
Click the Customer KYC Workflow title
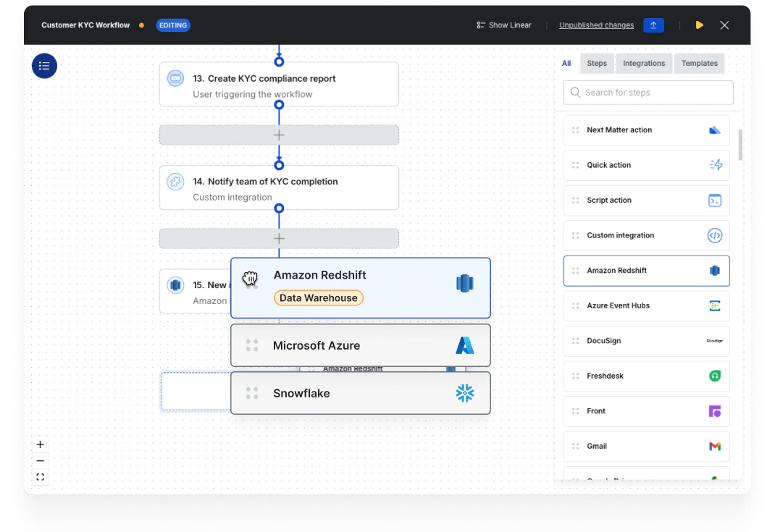pyautogui.click(x=85, y=25)
